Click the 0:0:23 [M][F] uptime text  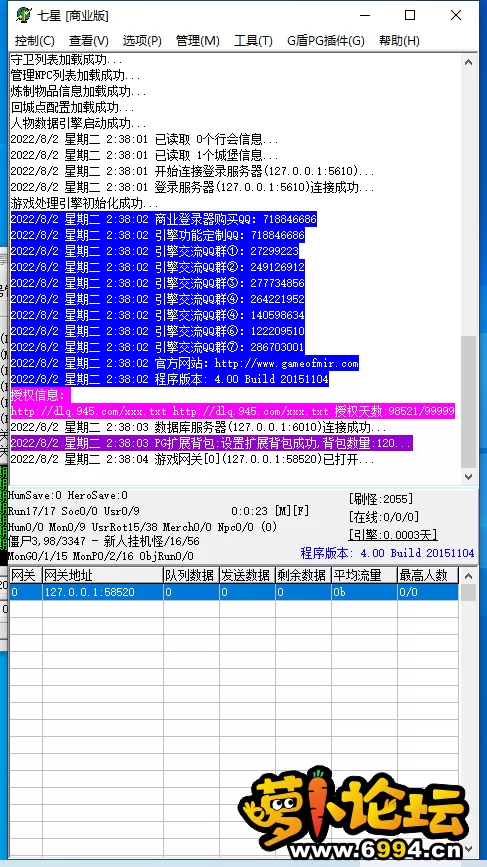point(270,512)
